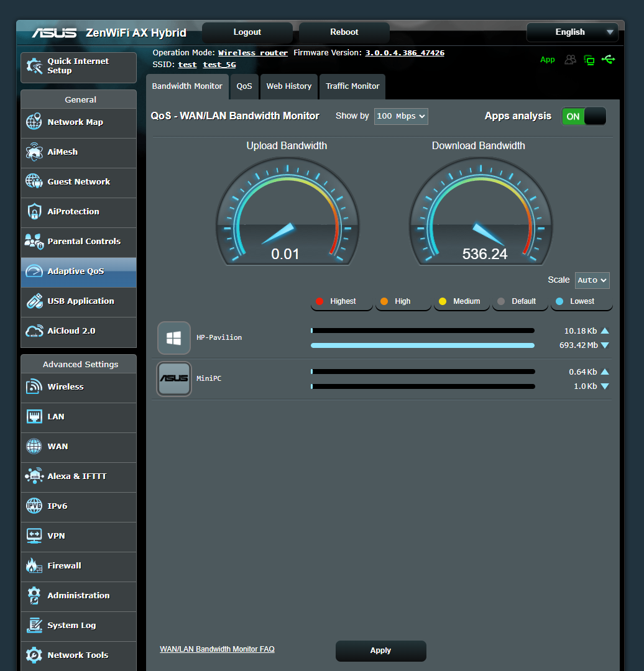Screen dimensions: 644x671
Task: Open the Web History tab
Action: (288, 86)
